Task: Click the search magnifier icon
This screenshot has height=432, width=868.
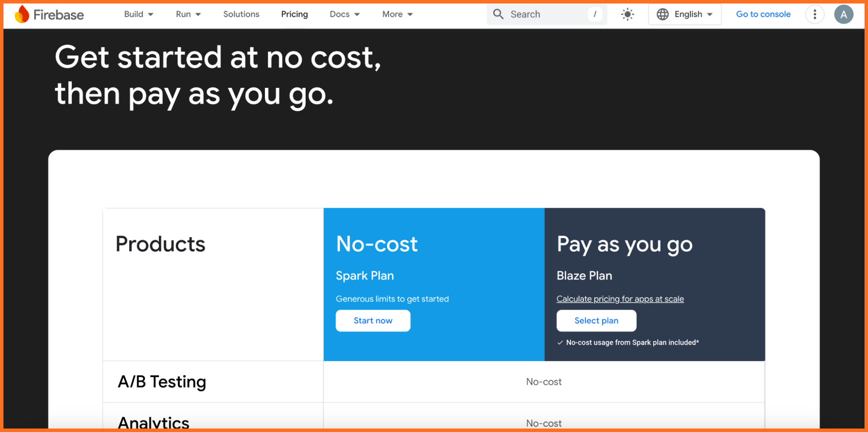Action: click(498, 14)
